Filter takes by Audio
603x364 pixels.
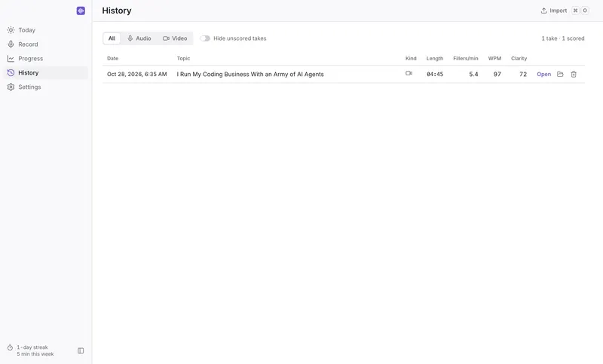(x=139, y=38)
